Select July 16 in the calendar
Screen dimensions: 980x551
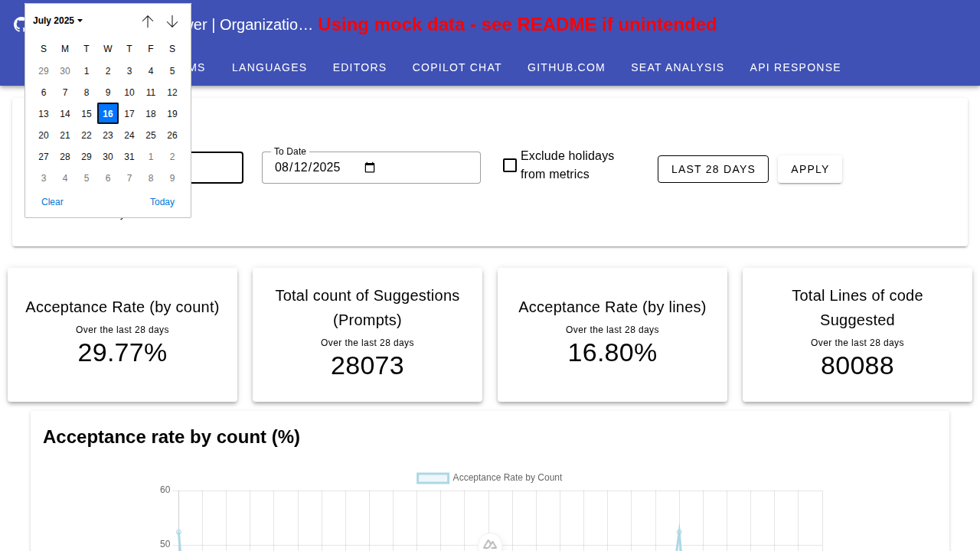tap(108, 114)
